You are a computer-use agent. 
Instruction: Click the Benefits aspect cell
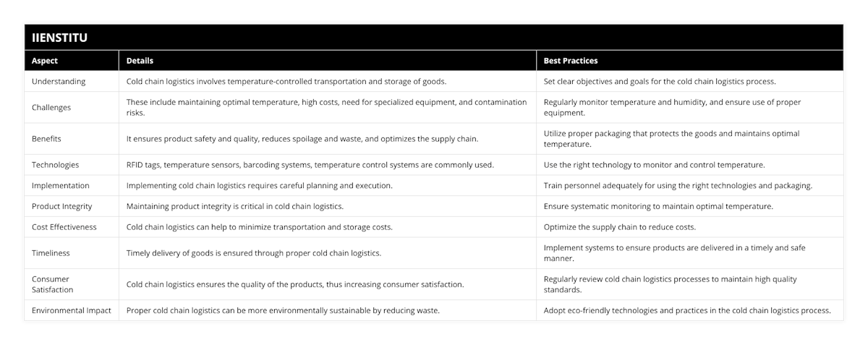pyautogui.click(x=48, y=139)
